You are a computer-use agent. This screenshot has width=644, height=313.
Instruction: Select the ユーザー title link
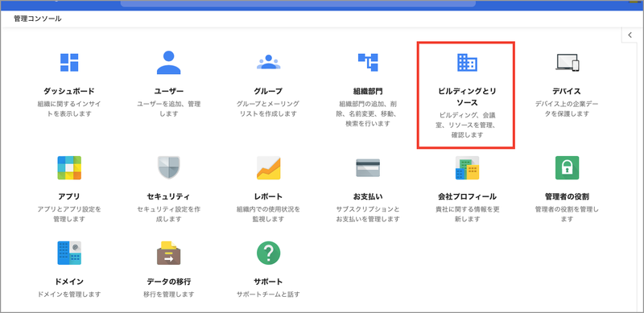169,91
